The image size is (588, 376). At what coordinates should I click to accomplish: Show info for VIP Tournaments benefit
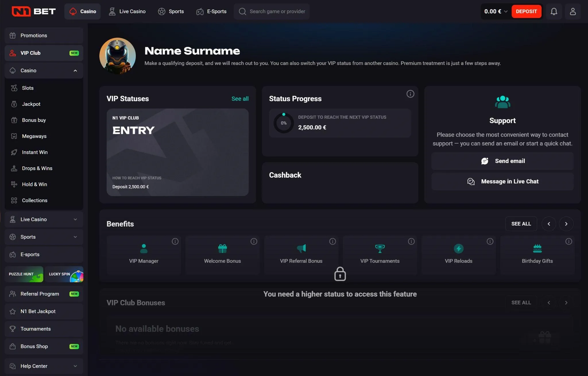coord(411,241)
